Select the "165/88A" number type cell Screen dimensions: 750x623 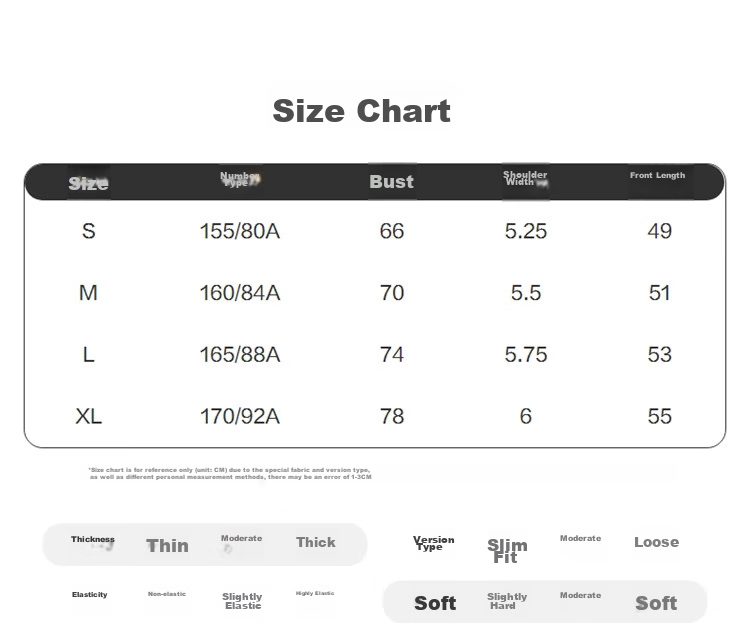coord(240,355)
